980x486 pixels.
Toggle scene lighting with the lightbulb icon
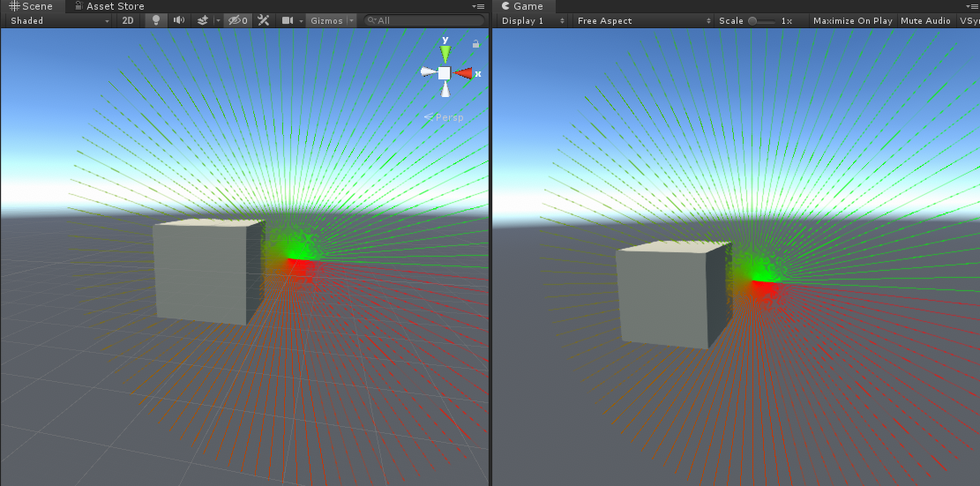click(156, 20)
